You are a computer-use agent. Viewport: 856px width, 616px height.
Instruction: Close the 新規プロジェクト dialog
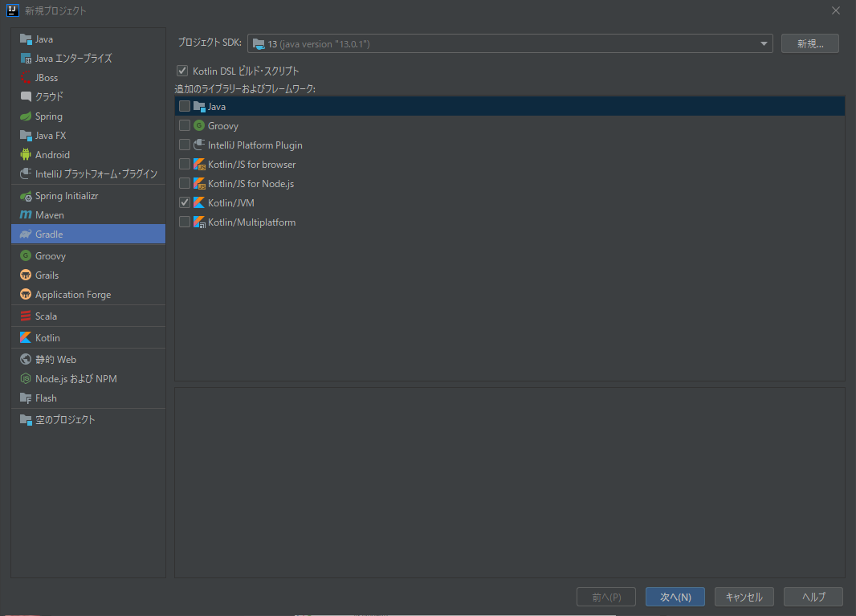coord(836,11)
